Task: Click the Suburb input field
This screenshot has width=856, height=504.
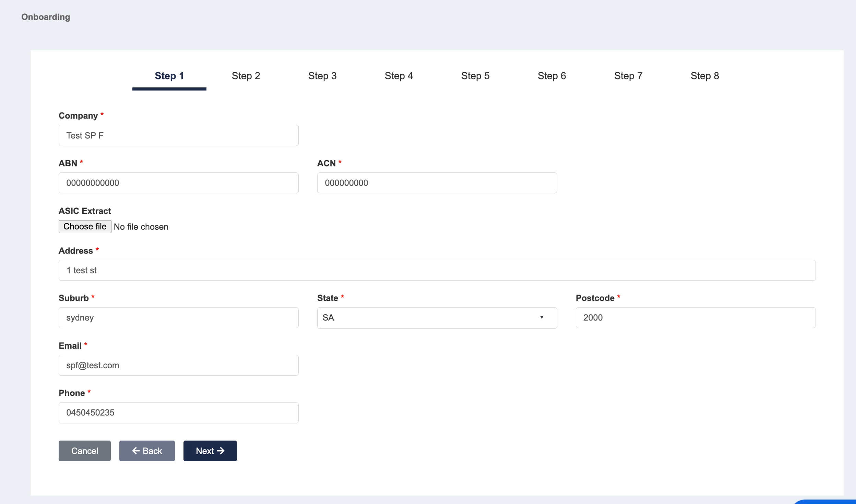Action: point(179,317)
